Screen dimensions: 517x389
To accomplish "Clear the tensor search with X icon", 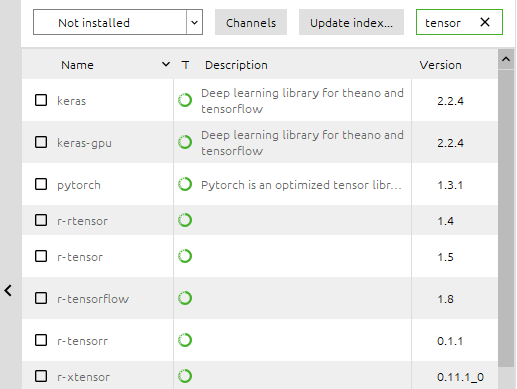I will pos(485,22).
